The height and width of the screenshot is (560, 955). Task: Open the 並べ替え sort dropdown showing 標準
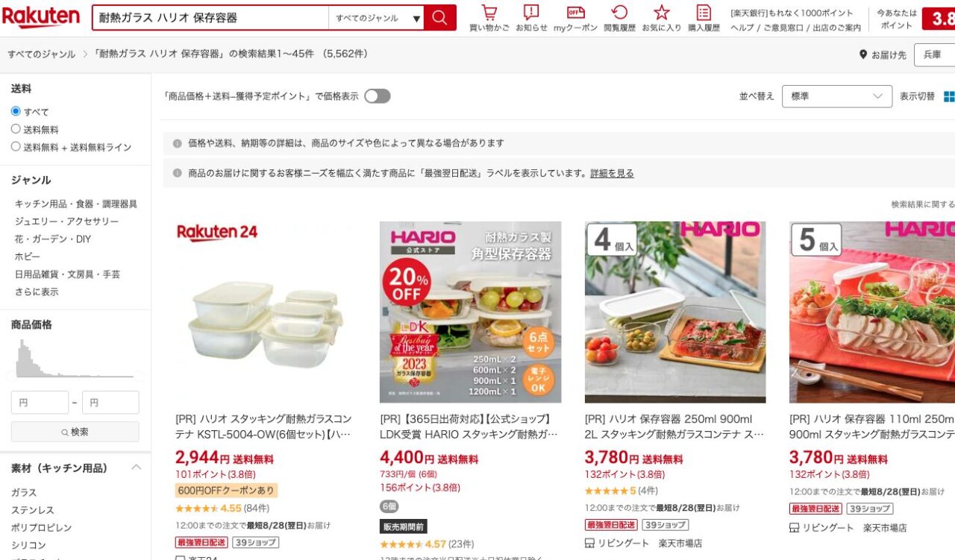tap(837, 96)
